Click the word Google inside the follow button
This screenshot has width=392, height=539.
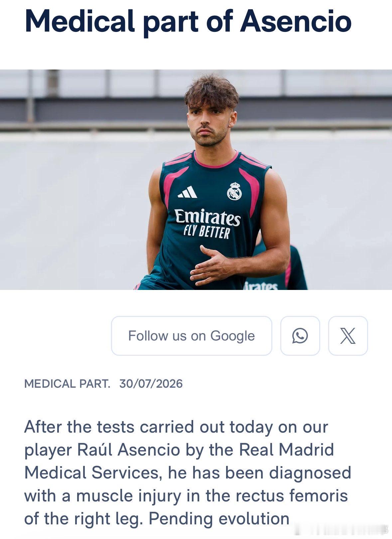pos(232,336)
